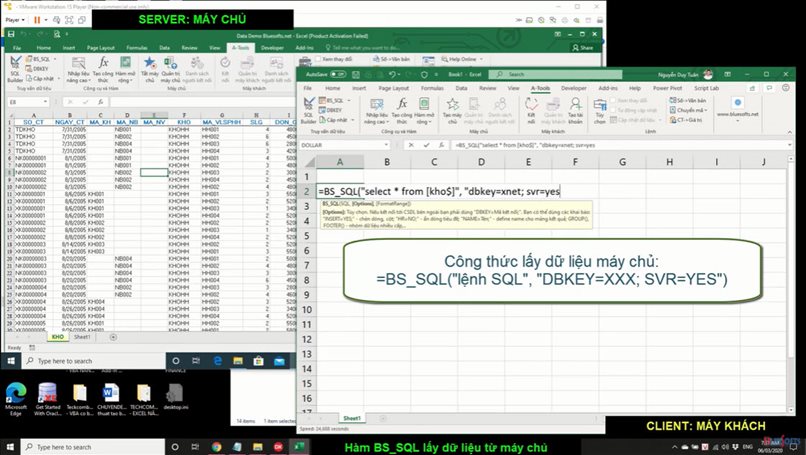
Task: Collapse the client Excel ribbon
Action: tap(790, 132)
